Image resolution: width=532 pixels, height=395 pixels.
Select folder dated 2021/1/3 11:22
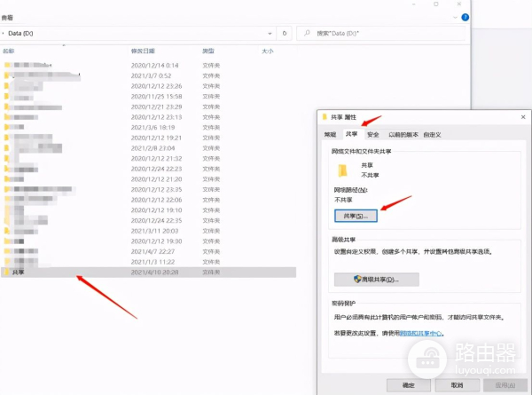(148, 262)
